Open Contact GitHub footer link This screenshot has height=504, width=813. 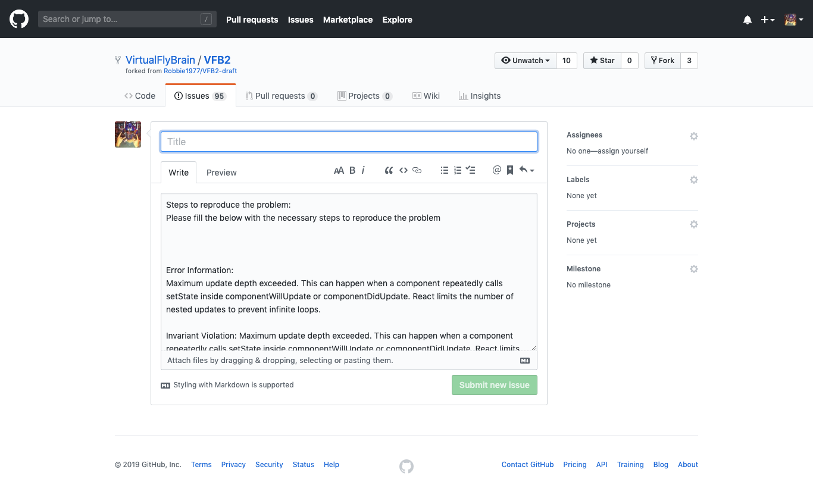(528, 465)
